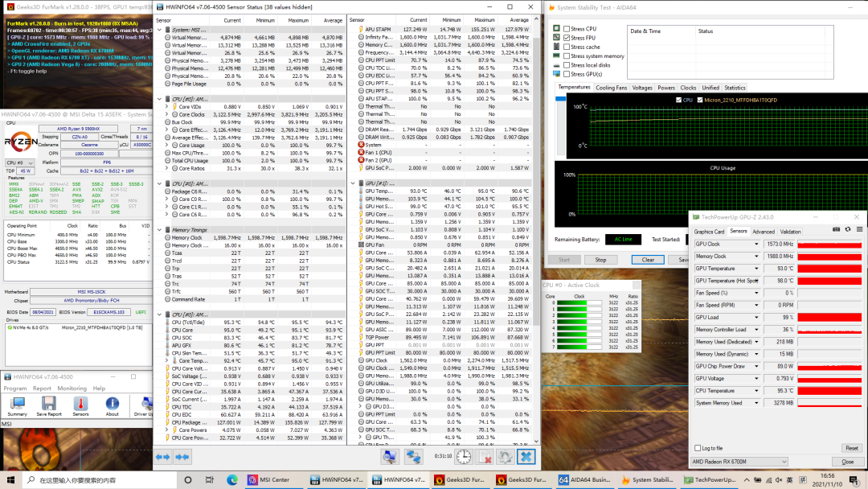Image resolution: width=868 pixels, height=489 pixels.
Task: Show hidden tray icons chevron
Action: coord(747,480)
